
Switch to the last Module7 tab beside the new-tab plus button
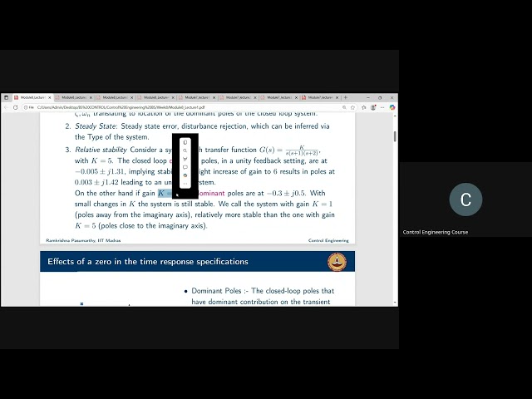pos(320,97)
